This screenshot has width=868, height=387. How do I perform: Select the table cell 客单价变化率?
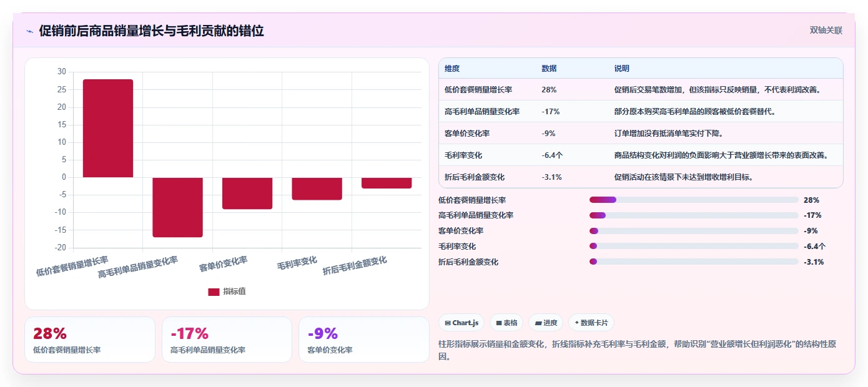[x=467, y=134]
